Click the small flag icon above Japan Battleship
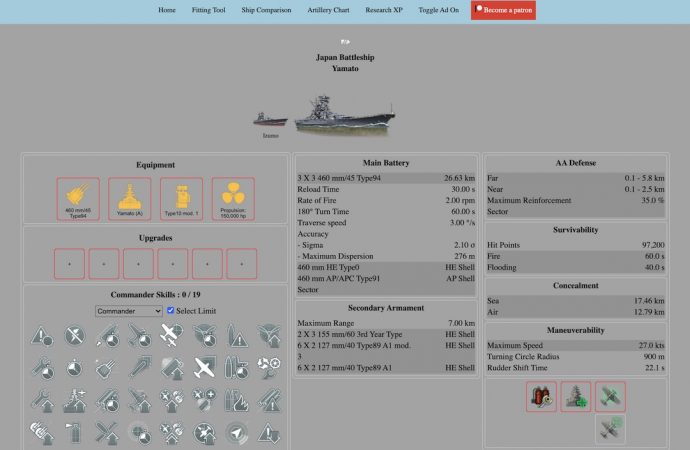 click(x=345, y=42)
